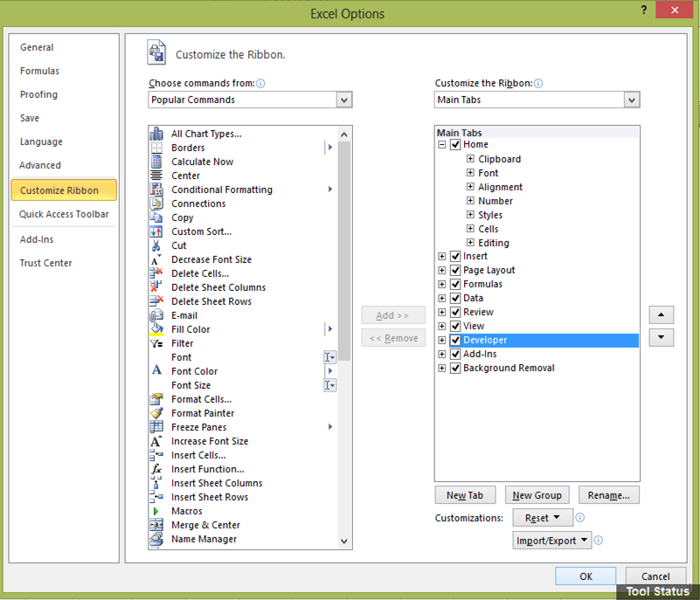
Task: Click the Center alignment icon
Action: click(x=156, y=176)
